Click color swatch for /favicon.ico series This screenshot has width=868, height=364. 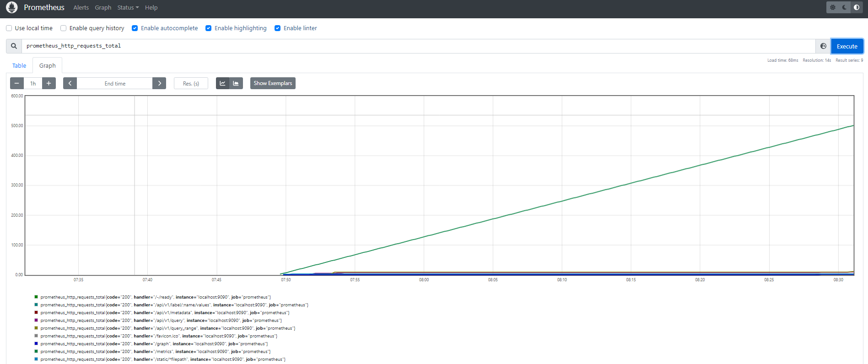click(x=36, y=336)
